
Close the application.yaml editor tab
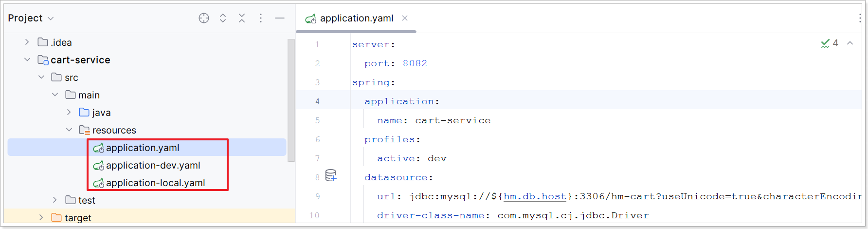click(405, 18)
